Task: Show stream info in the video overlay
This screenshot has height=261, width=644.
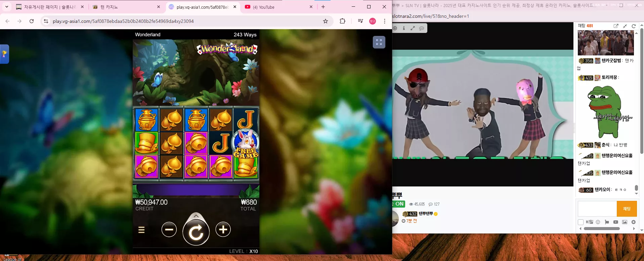Action: click(x=404, y=28)
